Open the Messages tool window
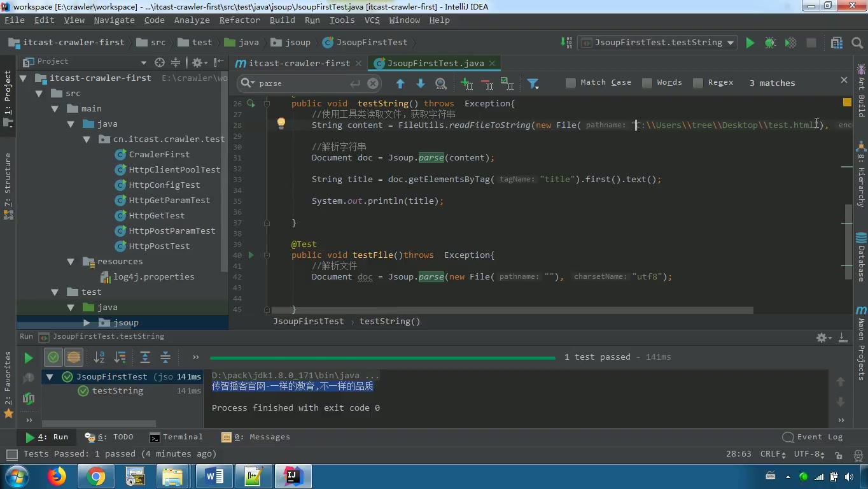868x489 pixels. (256, 437)
